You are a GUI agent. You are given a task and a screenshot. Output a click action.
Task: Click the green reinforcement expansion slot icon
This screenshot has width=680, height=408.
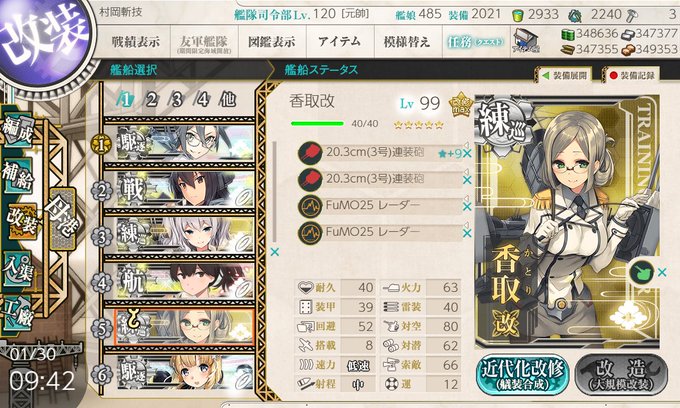click(x=641, y=272)
